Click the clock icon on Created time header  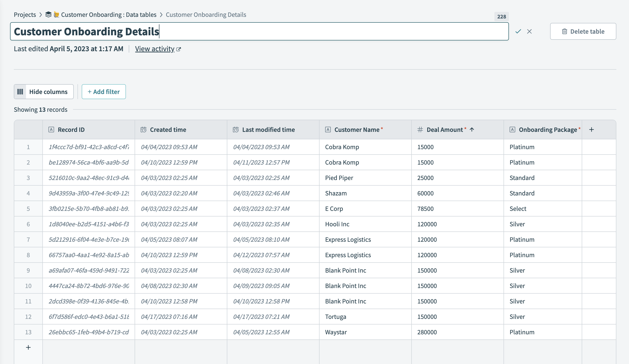pyautogui.click(x=143, y=129)
